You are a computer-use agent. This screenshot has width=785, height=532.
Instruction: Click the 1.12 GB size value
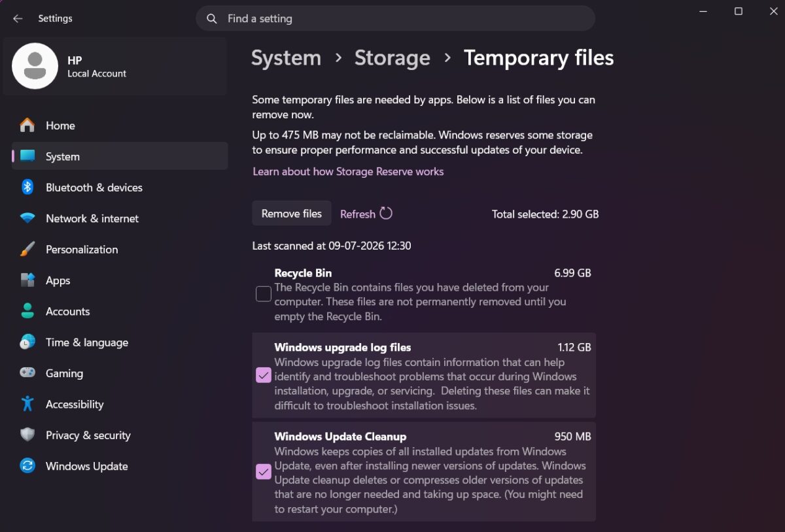click(x=574, y=348)
